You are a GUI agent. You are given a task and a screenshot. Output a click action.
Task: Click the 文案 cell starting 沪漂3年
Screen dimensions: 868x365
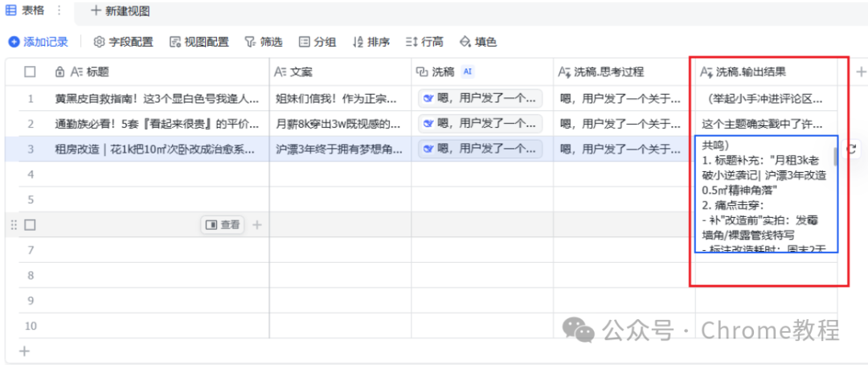341,149
